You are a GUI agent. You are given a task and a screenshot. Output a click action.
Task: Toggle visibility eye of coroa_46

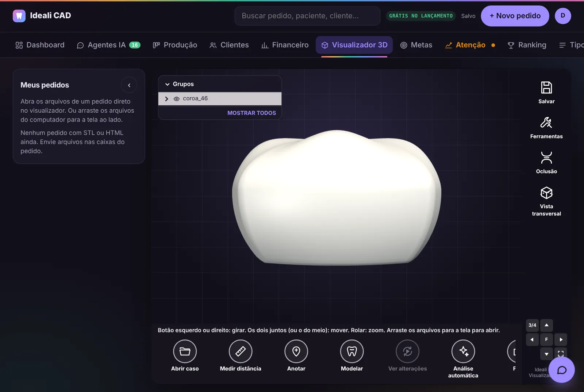pyautogui.click(x=176, y=99)
